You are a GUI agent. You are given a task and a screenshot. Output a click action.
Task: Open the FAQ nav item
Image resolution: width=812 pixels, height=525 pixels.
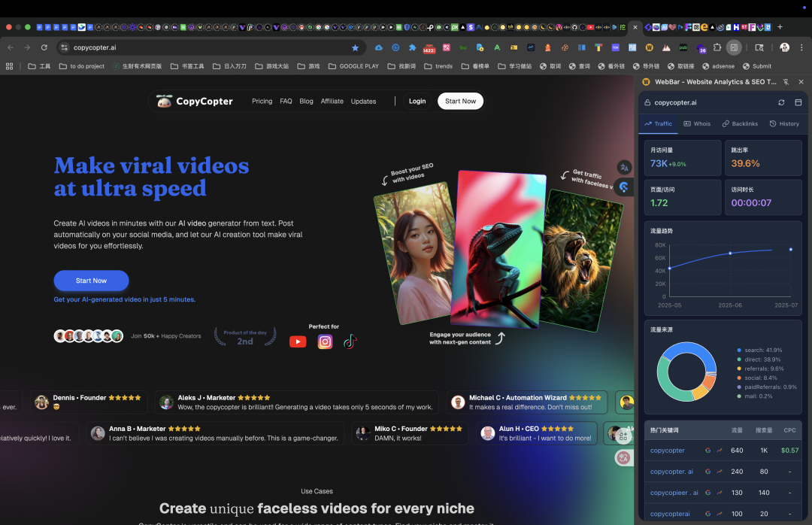[x=286, y=101]
